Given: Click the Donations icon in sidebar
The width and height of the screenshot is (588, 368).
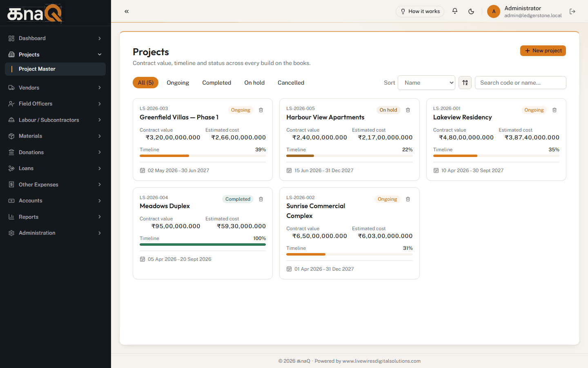Looking at the screenshot, I should tap(11, 152).
